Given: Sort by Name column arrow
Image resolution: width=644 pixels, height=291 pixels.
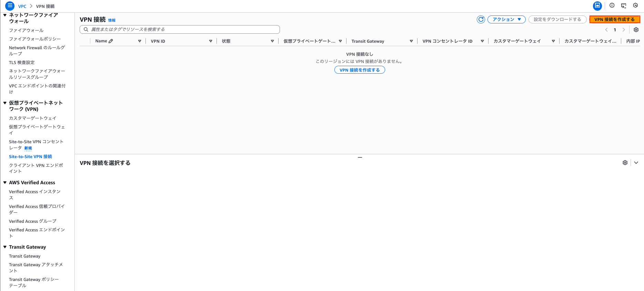Looking at the screenshot, I should (140, 41).
